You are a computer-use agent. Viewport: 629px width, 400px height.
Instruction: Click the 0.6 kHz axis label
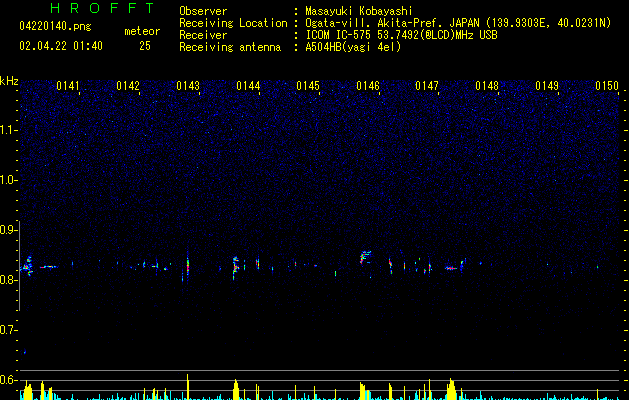point(8,380)
